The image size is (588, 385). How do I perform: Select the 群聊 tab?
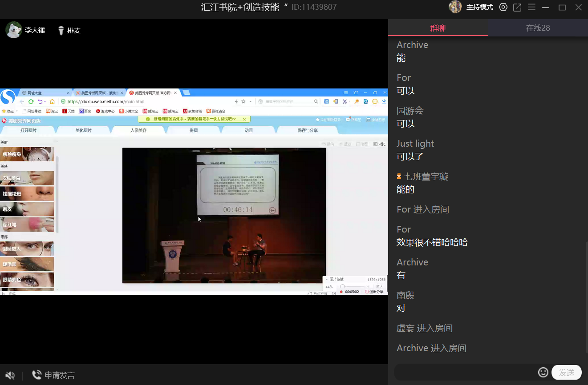tap(438, 28)
